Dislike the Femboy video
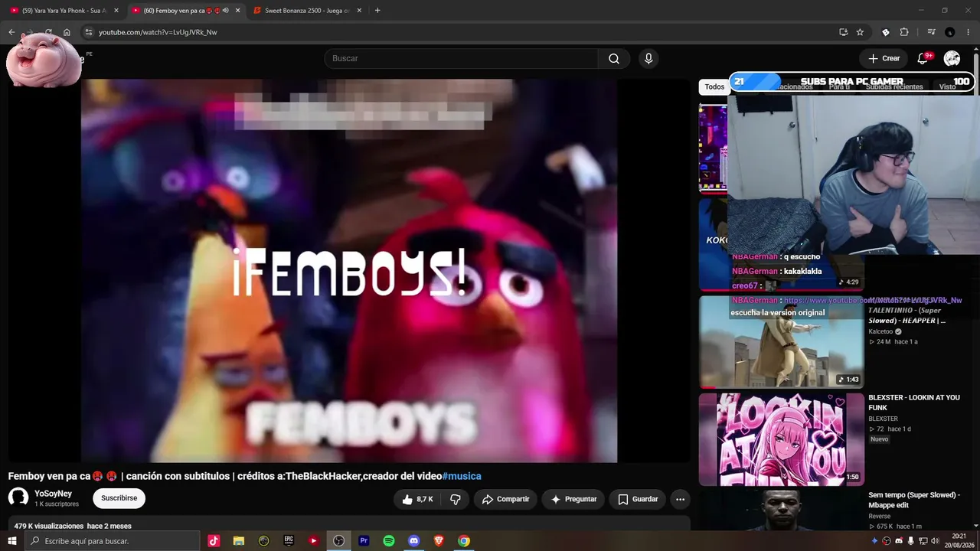The image size is (980, 551). tap(456, 499)
